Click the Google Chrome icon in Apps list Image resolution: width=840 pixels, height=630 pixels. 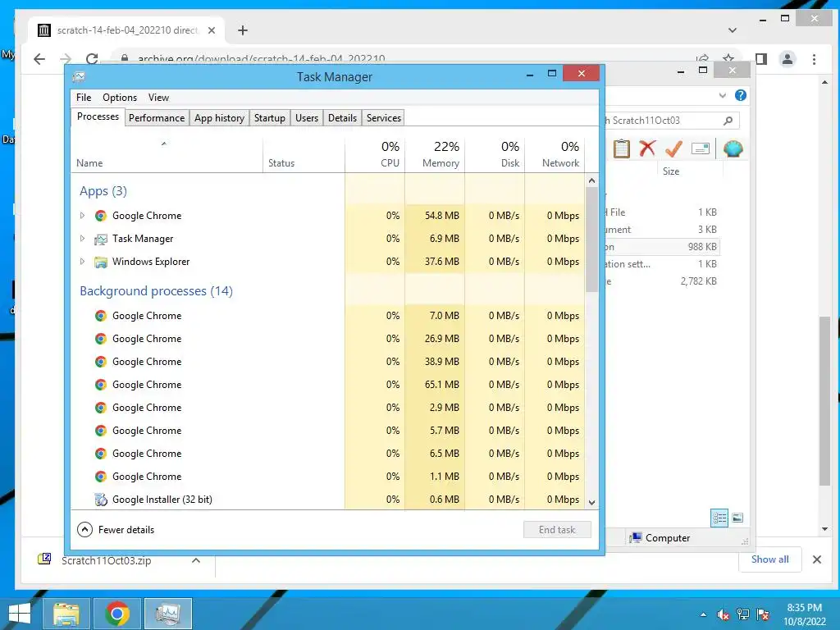(x=100, y=216)
